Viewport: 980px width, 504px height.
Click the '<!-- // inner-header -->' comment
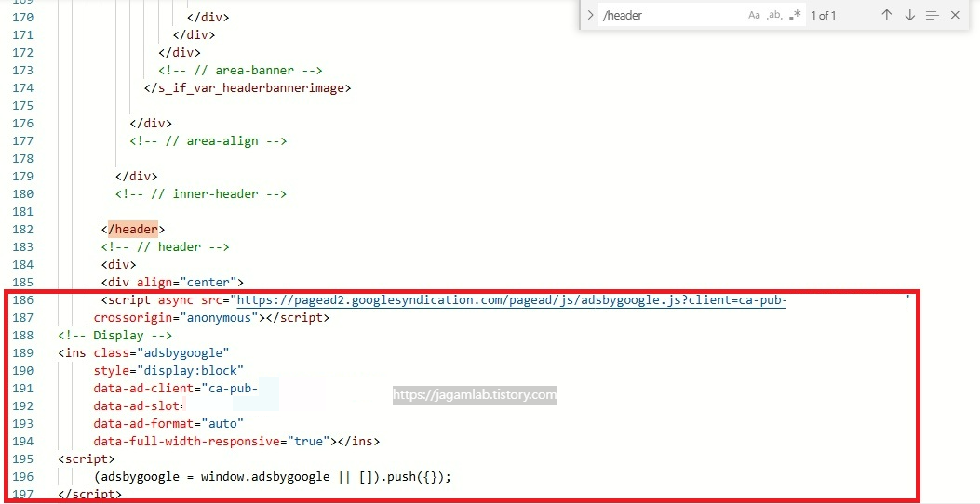(201, 193)
